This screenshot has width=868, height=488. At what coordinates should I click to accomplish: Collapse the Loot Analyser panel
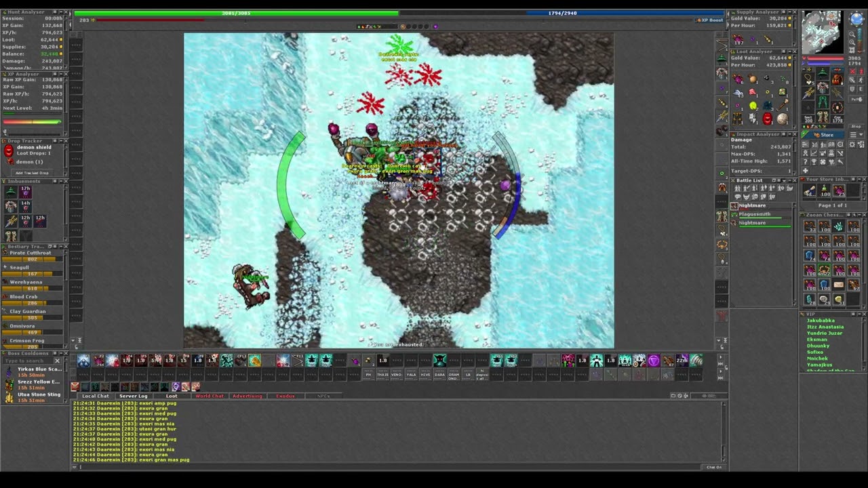click(x=789, y=52)
